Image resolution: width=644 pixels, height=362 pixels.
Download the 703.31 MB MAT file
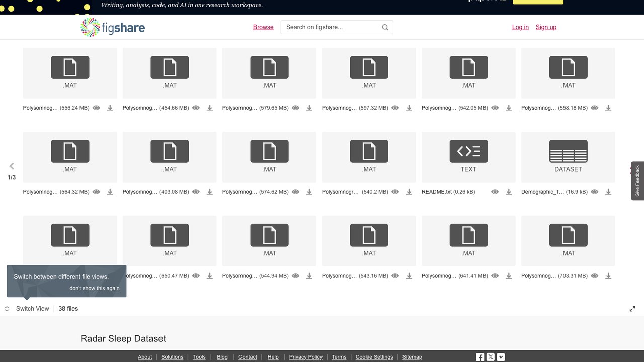[608, 276]
